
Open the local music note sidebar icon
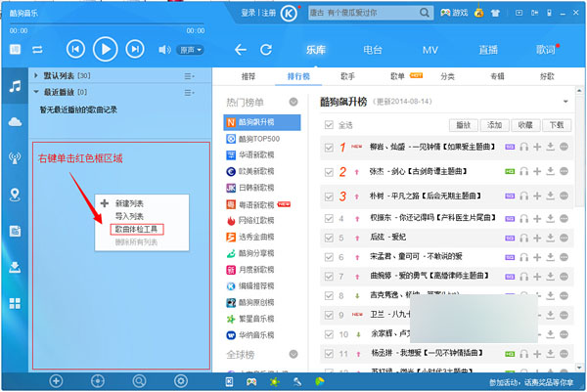[15, 86]
